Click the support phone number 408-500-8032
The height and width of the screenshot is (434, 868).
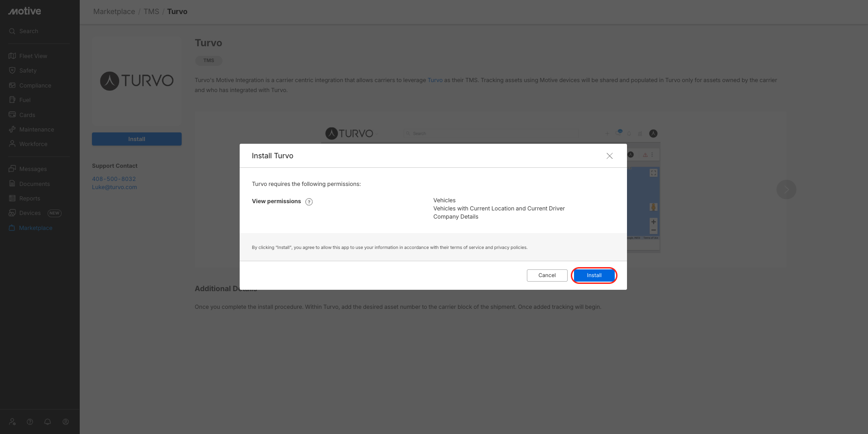(114, 179)
